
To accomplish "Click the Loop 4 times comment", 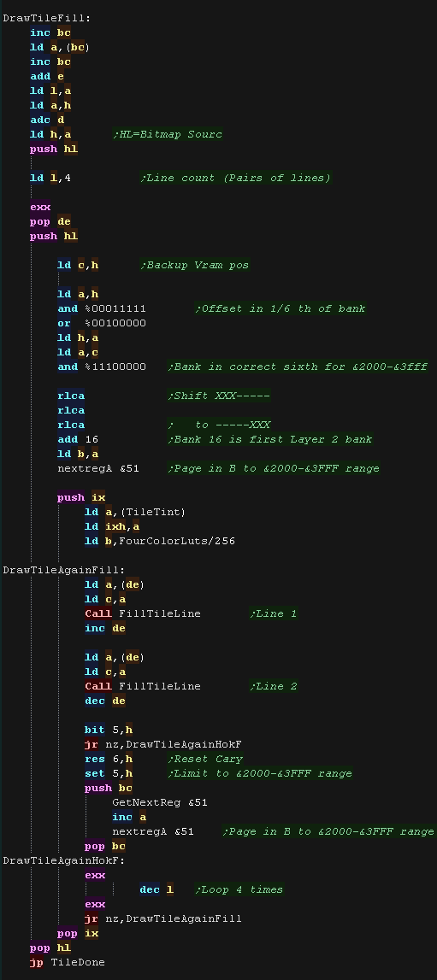I will [239, 889].
